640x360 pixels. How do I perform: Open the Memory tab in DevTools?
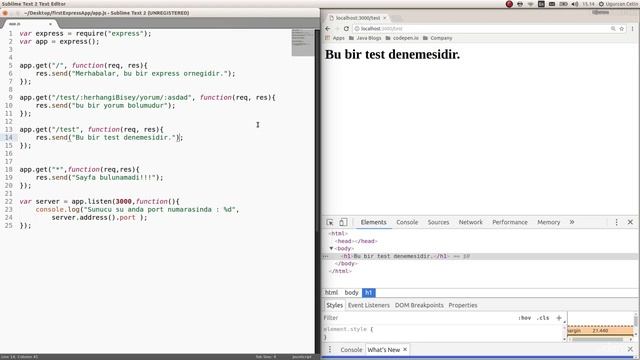[x=549, y=222]
